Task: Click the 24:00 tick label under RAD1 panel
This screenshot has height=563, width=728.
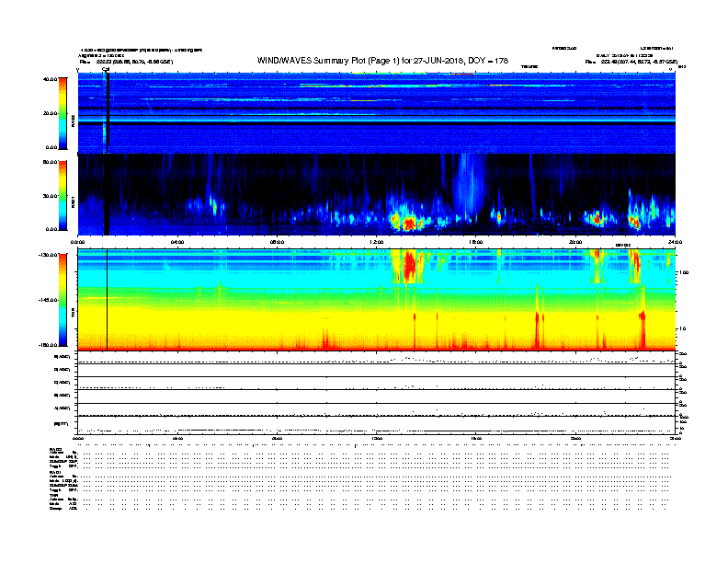Action: click(x=675, y=242)
